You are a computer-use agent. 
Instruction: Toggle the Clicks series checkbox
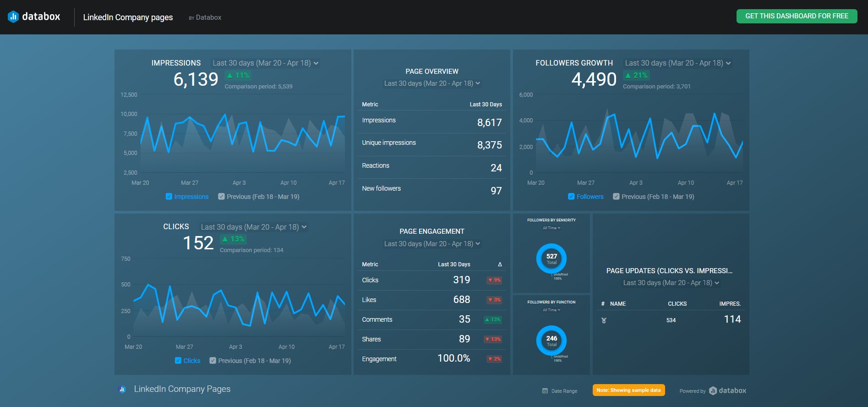coord(178,361)
